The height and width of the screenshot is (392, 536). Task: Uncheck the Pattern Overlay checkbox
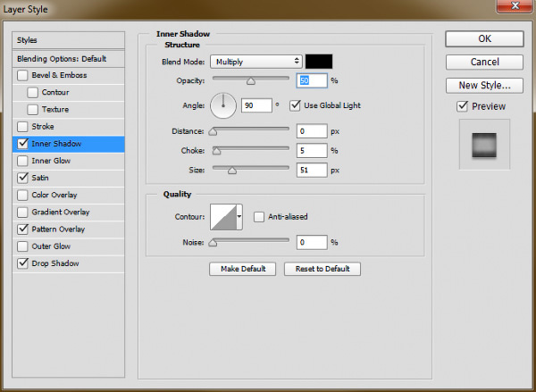click(x=22, y=229)
